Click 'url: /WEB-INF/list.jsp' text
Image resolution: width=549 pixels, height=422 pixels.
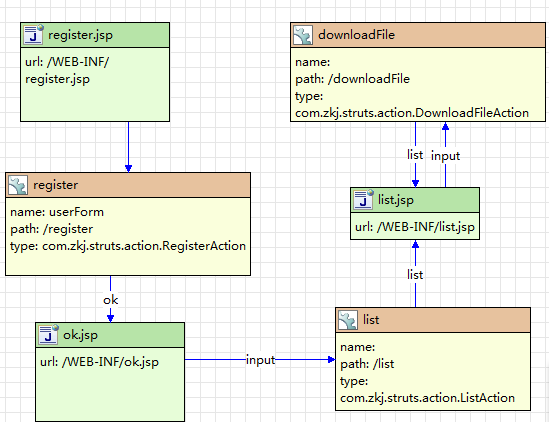[x=415, y=227]
